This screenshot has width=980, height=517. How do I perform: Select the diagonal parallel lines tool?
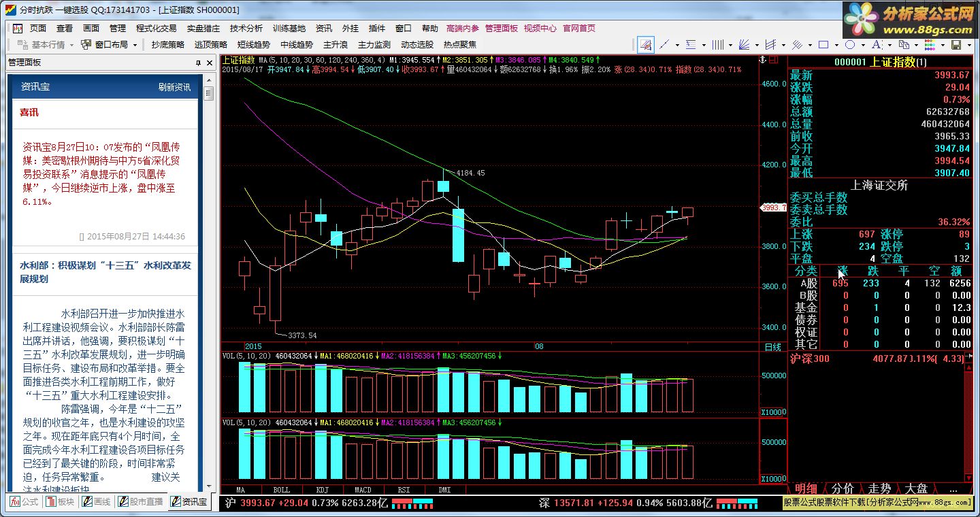pos(797,45)
